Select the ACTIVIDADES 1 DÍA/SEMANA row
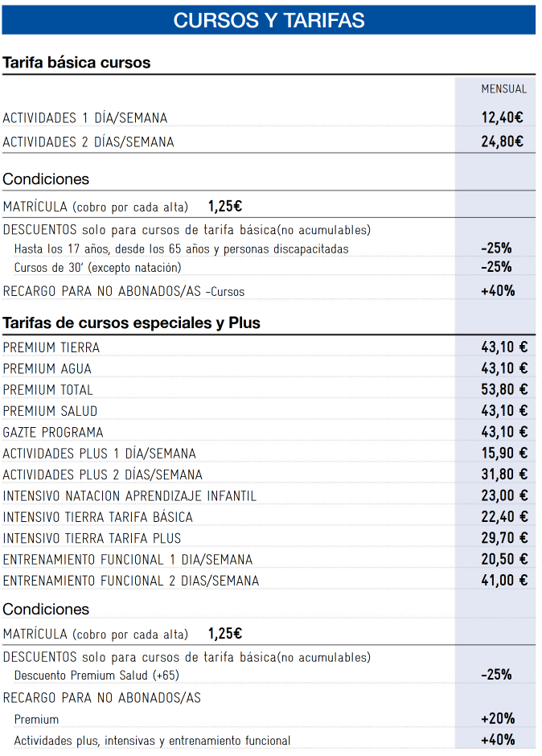542x756 pixels. pyautogui.click(x=269, y=117)
